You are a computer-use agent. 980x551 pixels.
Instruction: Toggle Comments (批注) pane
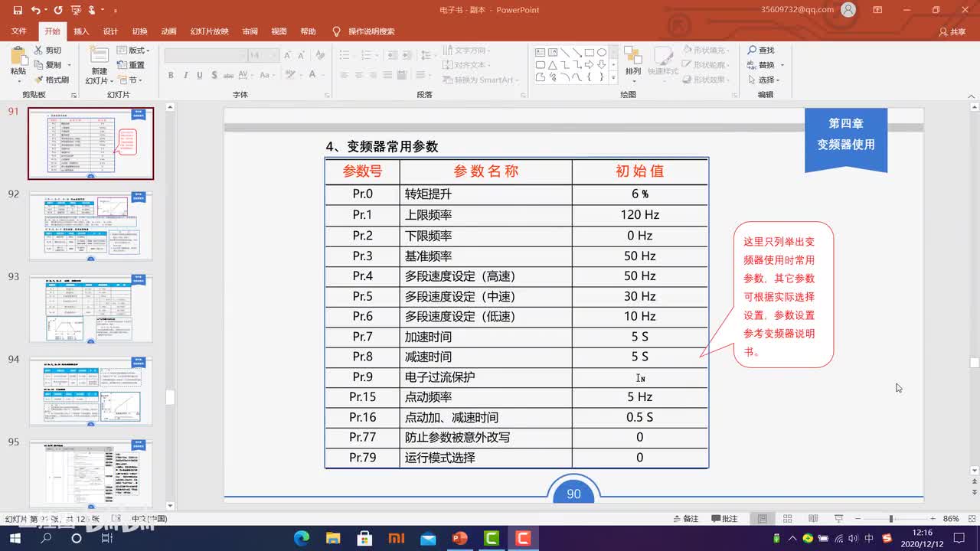[x=724, y=518]
